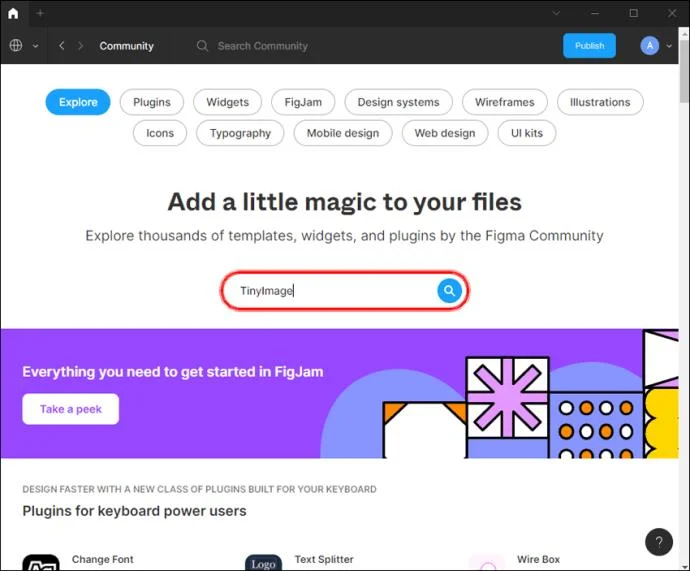Choose the UI kits filter
This screenshot has height=571, width=690.
tap(527, 133)
